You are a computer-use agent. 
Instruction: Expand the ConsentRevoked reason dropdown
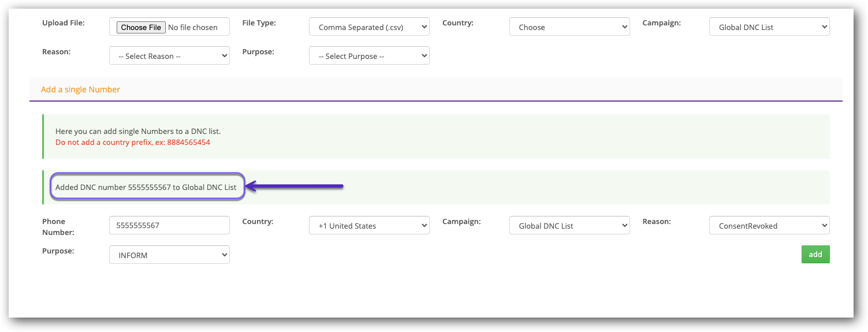point(769,226)
